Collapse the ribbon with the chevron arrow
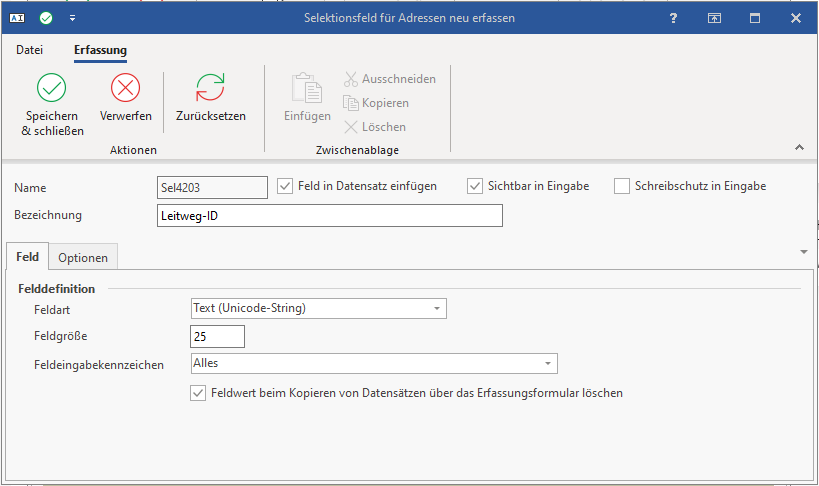Screen dimensions: 819x486 799,147
